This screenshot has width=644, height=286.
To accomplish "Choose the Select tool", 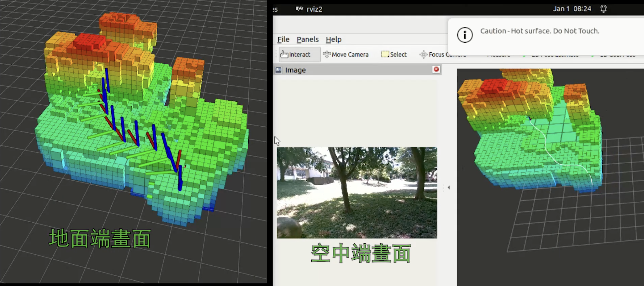I will [x=394, y=55].
